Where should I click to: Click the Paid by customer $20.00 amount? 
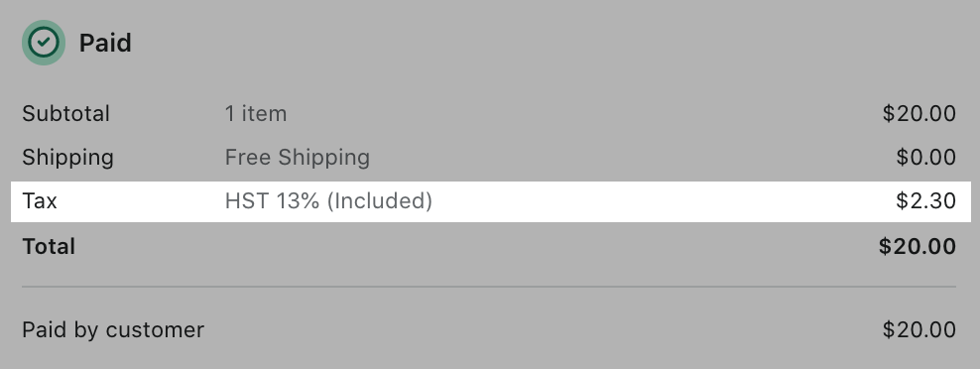coord(919,329)
